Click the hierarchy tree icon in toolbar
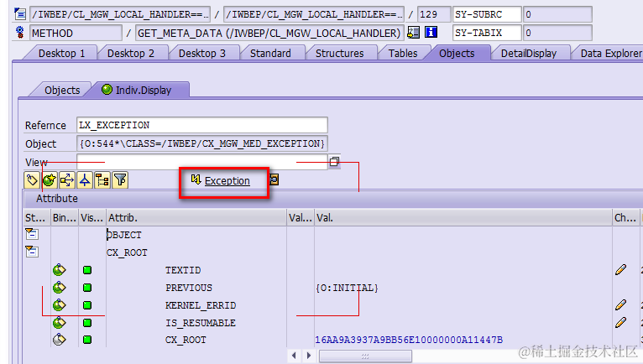Screen dimensions: 643x364 pos(102,180)
